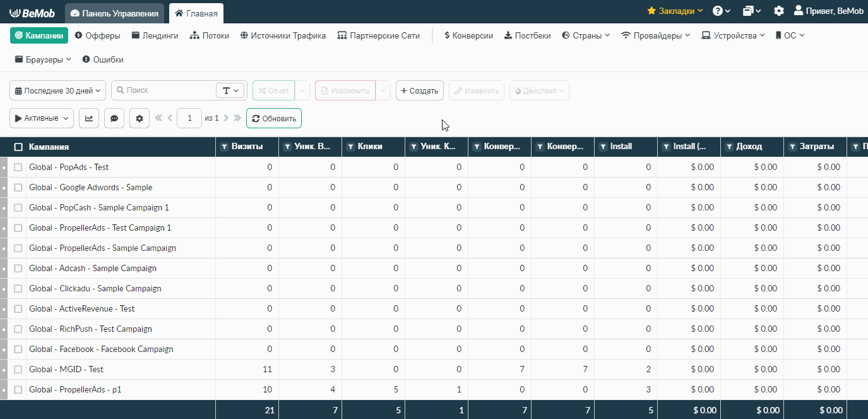Click the Изменить button
The height and width of the screenshot is (419, 868).
(477, 90)
